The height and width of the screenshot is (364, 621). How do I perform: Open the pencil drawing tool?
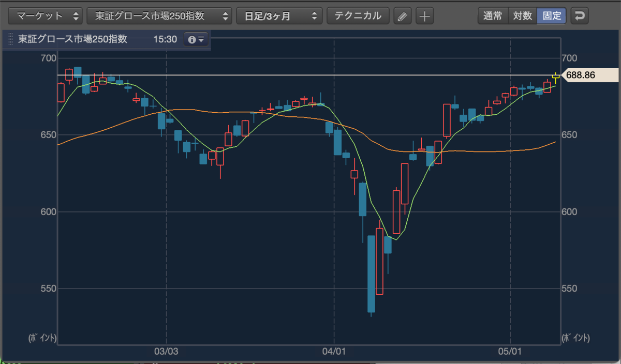(403, 16)
